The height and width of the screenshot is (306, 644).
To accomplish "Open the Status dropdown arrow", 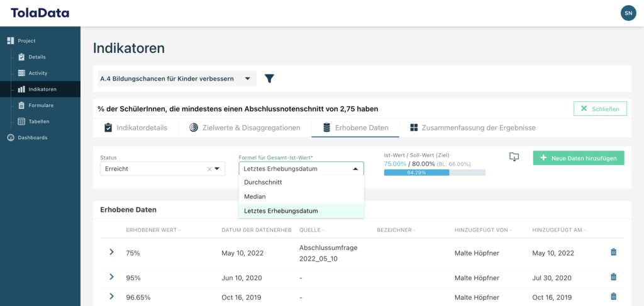I will [x=217, y=169].
